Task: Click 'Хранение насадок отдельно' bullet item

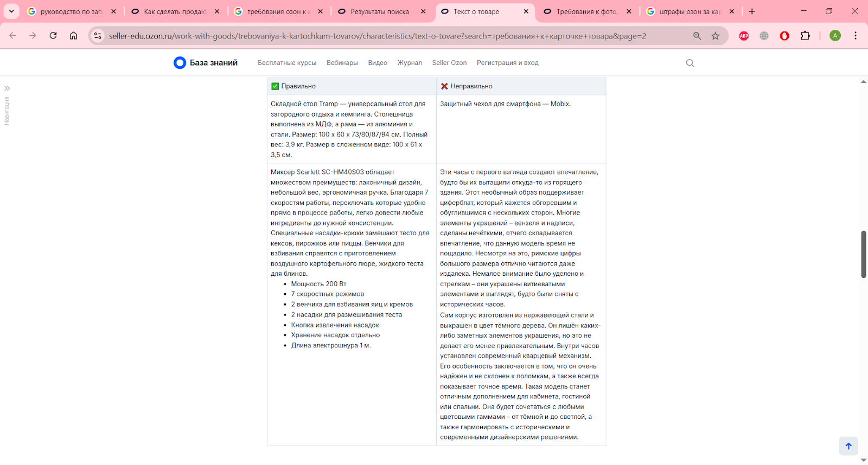Action: pyautogui.click(x=335, y=335)
